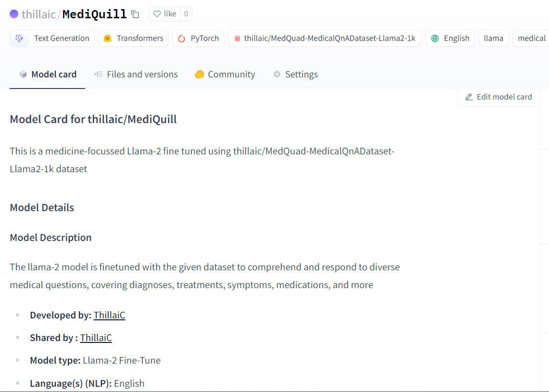Click the Edit model card button
The image size is (549, 392).
click(498, 97)
